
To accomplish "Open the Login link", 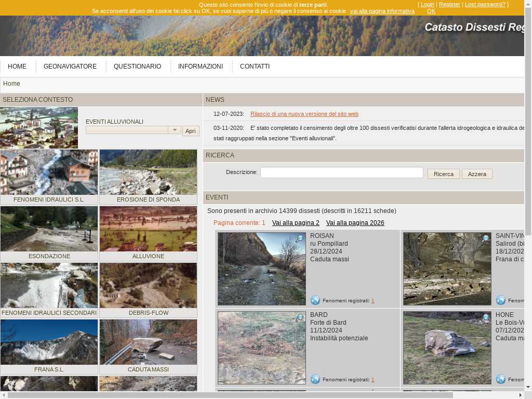I will tap(428, 4).
